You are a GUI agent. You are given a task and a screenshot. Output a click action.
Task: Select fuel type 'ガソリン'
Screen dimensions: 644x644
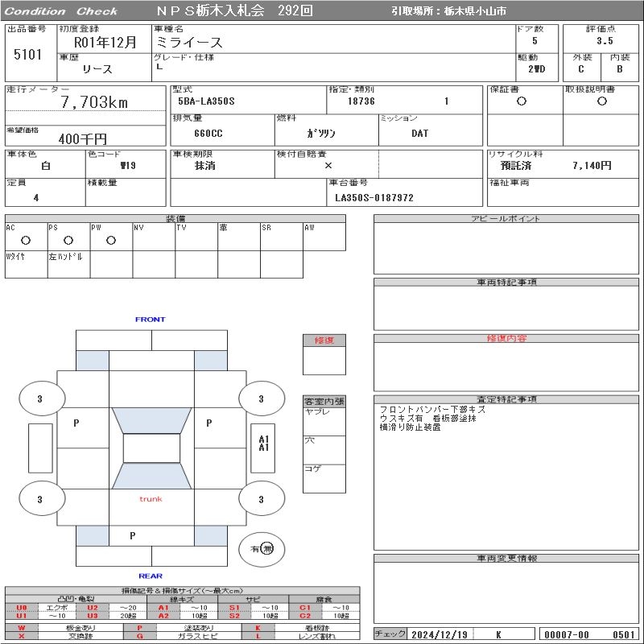[321, 133]
